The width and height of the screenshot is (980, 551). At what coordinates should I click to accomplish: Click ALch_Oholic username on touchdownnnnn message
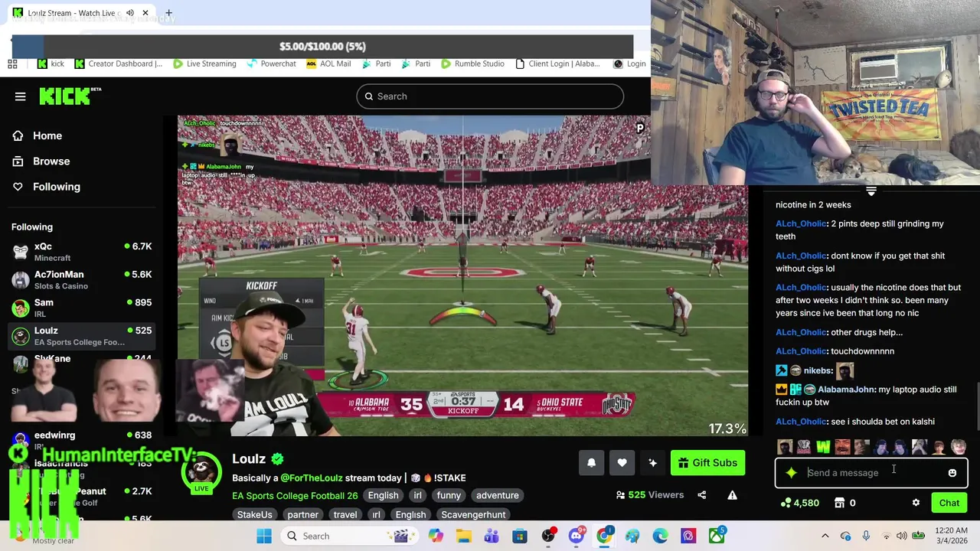tap(801, 351)
